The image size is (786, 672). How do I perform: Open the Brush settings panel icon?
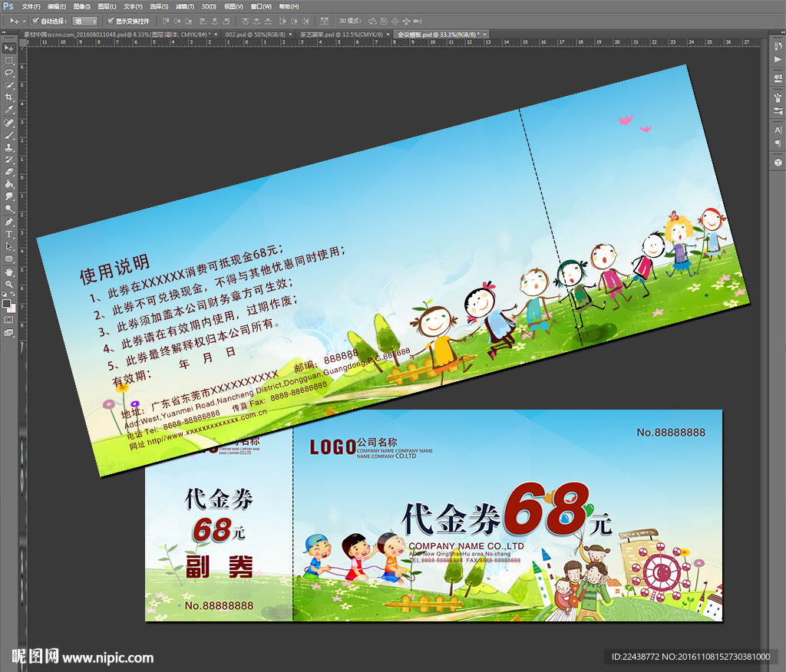tap(778, 110)
